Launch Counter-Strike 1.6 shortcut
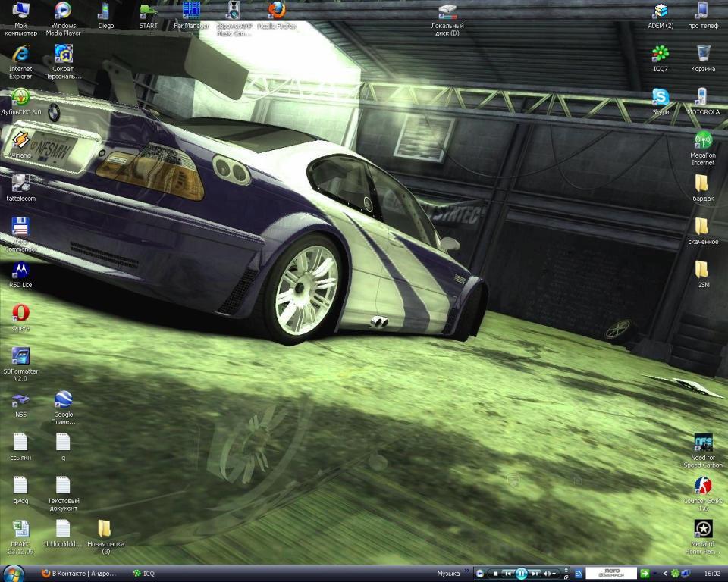This screenshot has width=728, height=582. pos(703,494)
